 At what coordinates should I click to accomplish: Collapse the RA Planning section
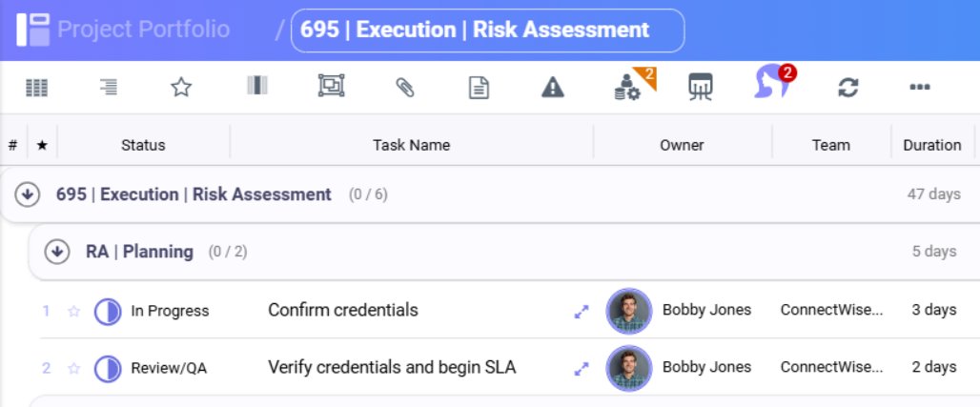point(58,252)
